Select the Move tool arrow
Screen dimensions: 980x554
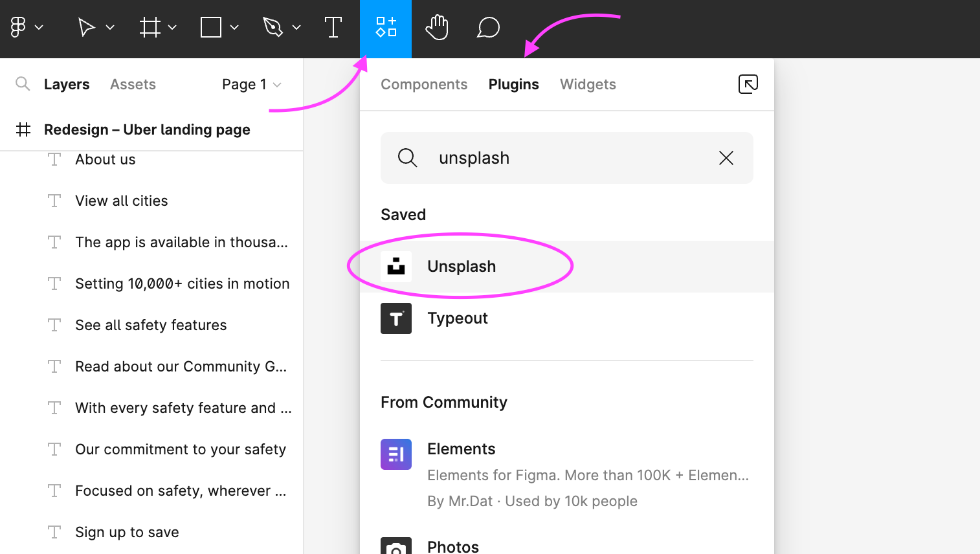coord(86,27)
